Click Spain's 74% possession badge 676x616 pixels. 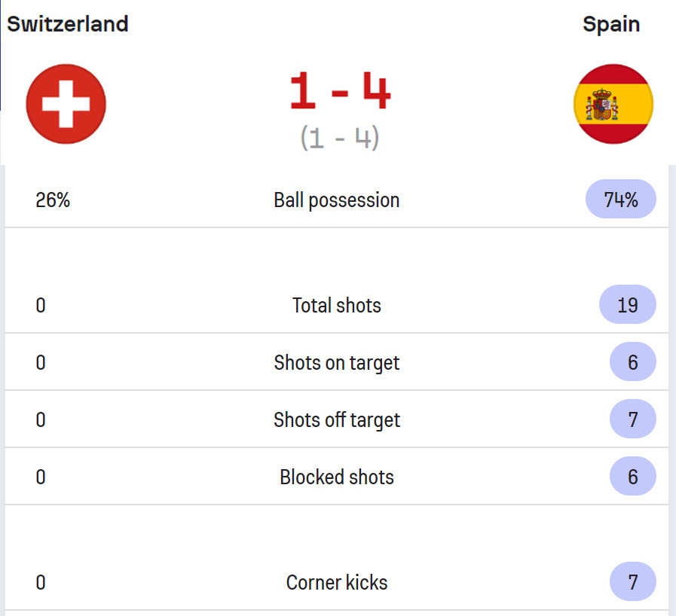coord(621,200)
